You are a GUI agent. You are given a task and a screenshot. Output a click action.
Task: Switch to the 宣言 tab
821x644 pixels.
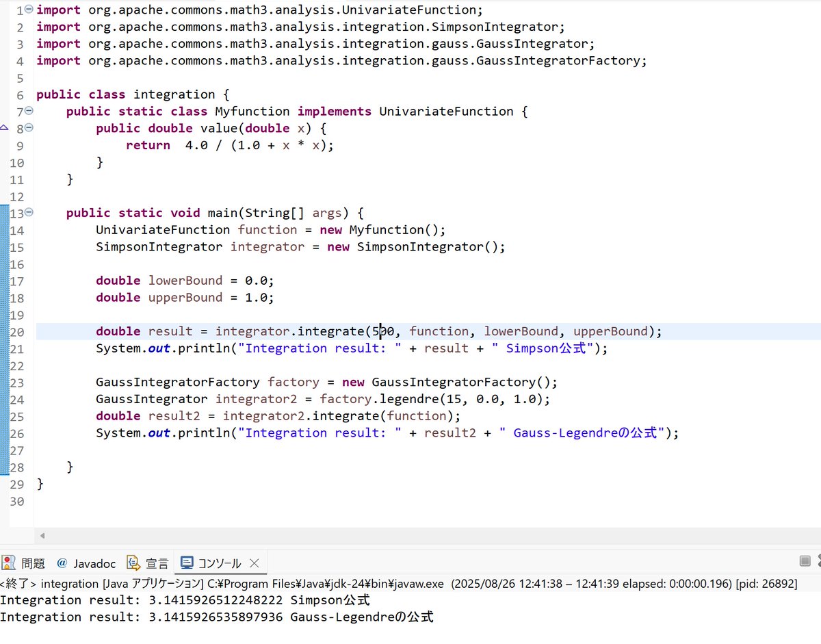(148, 563)
